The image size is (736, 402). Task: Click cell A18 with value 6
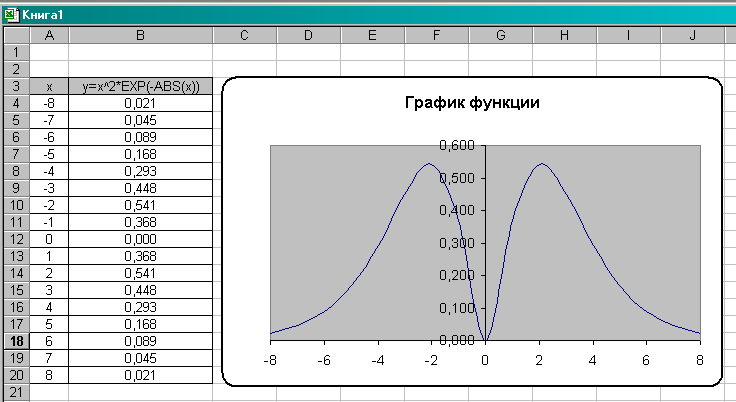[49, 341]
